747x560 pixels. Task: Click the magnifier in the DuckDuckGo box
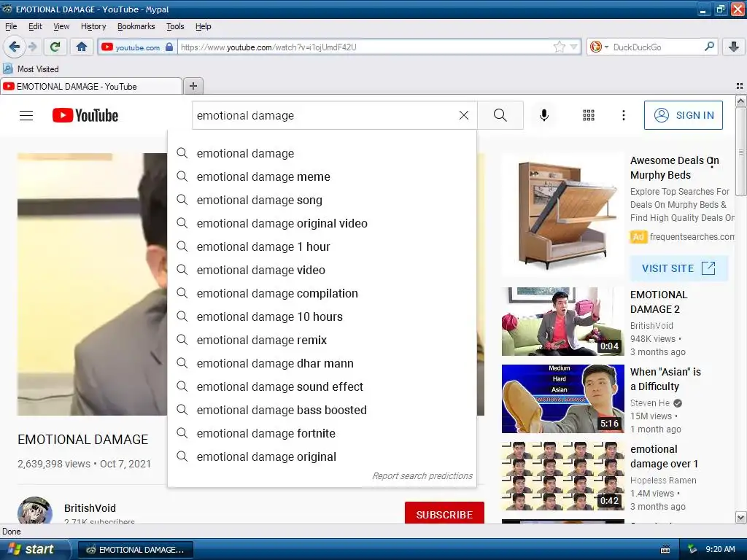click(x=709, y=47)
